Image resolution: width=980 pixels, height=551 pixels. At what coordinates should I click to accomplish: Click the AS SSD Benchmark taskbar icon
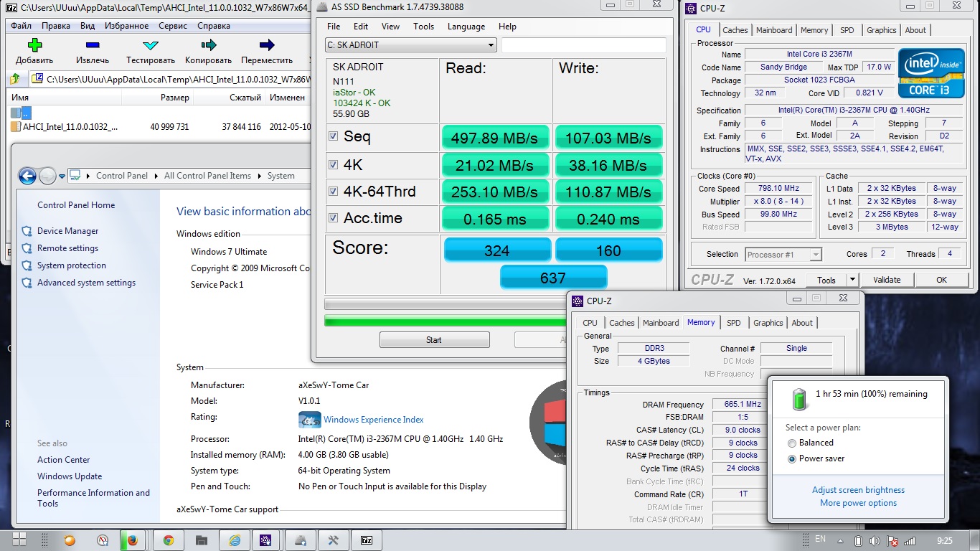(299, 540)
